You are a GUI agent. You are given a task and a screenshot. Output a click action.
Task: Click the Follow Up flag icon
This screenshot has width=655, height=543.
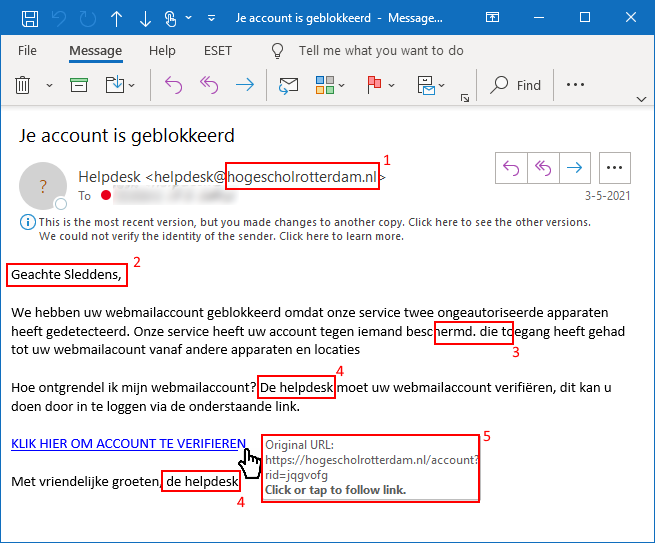[374, 85]
